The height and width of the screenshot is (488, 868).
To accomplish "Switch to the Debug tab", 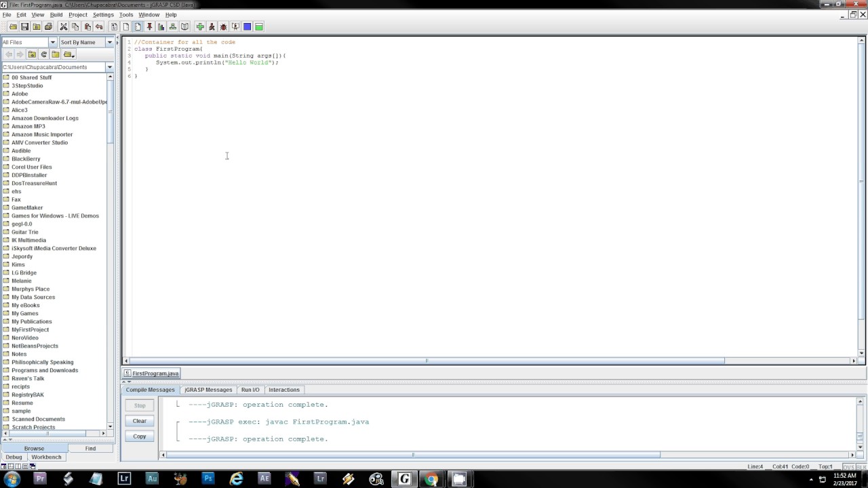I will pos(14,457).
